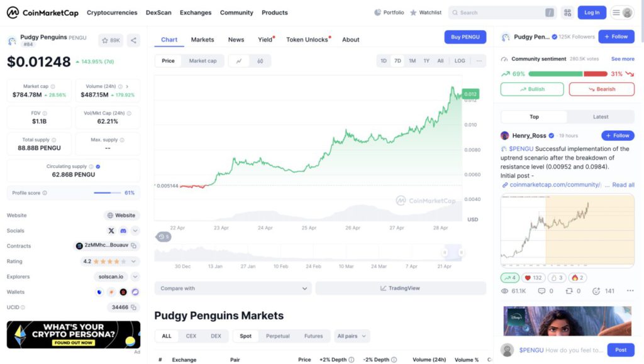Click the chart range slider right handle
This screenshot has width=644, height=364.
[x=461, y=253]
